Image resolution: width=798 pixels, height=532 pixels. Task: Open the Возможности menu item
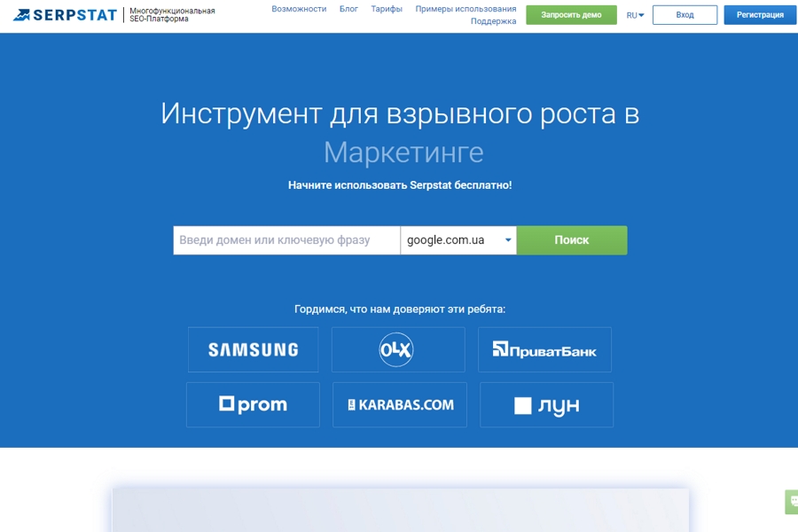(x=299, y=9)
